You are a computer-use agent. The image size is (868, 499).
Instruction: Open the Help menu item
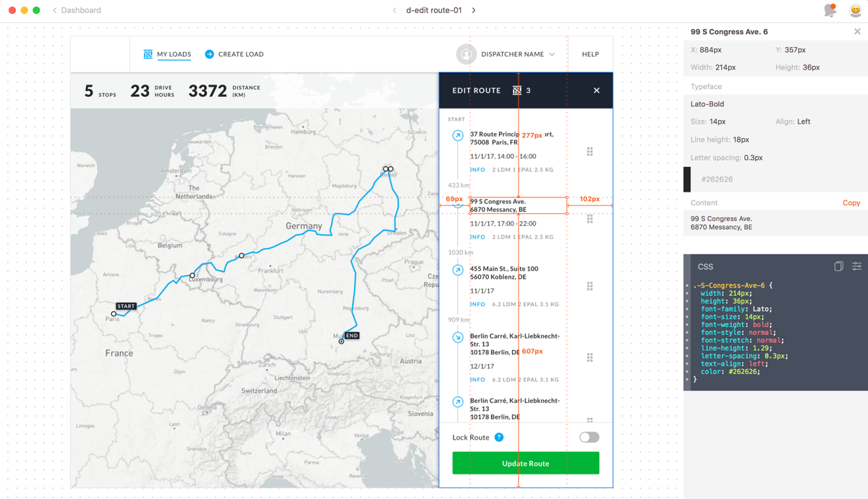point(590,54)
